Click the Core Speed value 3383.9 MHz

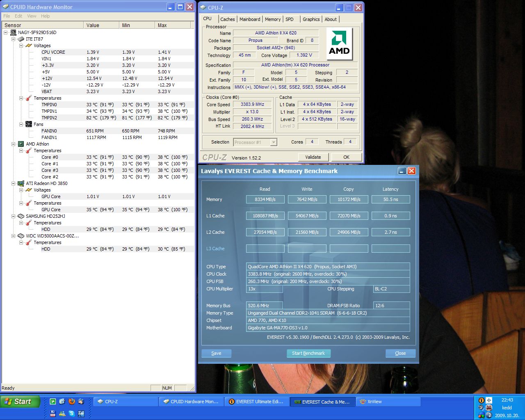coord(252,104)
